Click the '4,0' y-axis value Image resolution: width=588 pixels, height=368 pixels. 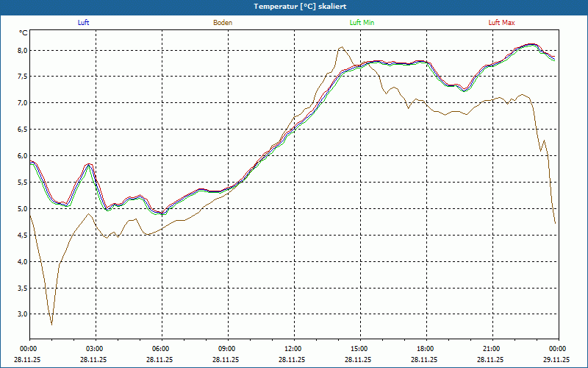[x=23, y=262]
